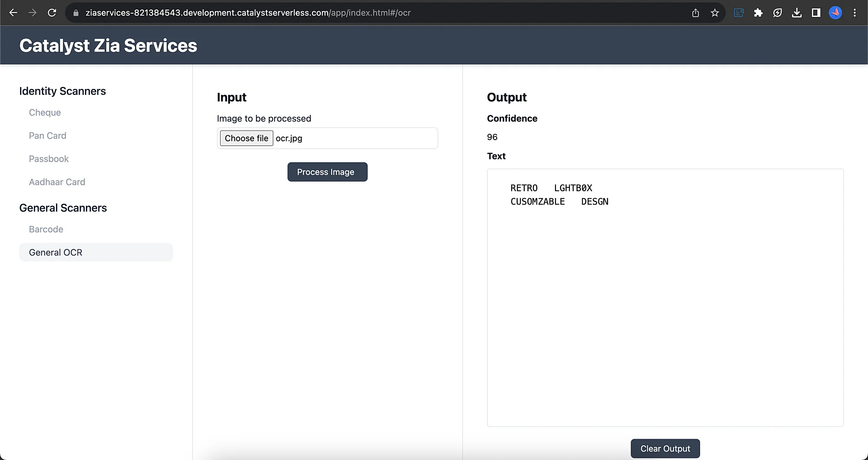This screenshot has width=868, height=460.
Task: Click the browser address bar URL
Action: (x=248, y=13)
